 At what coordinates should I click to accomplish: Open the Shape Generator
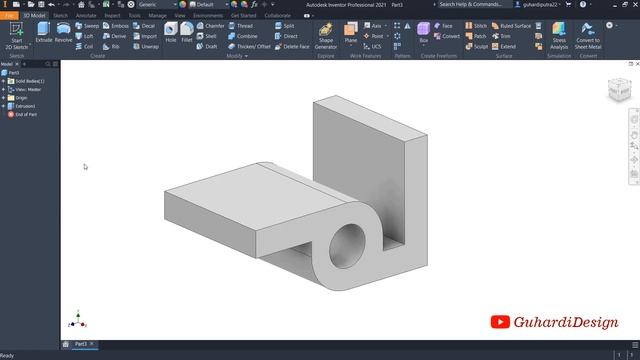(326, 36)
